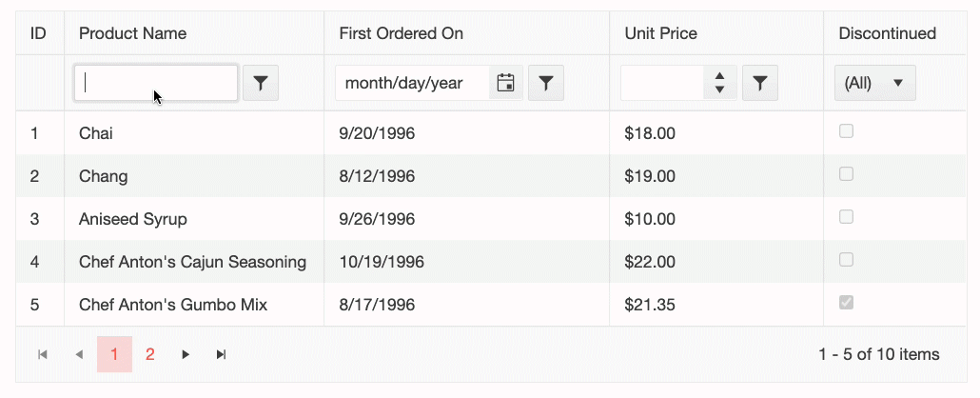Click the month/day/year date input field
The width and height of the screenshot is (980, 398).
411,84
